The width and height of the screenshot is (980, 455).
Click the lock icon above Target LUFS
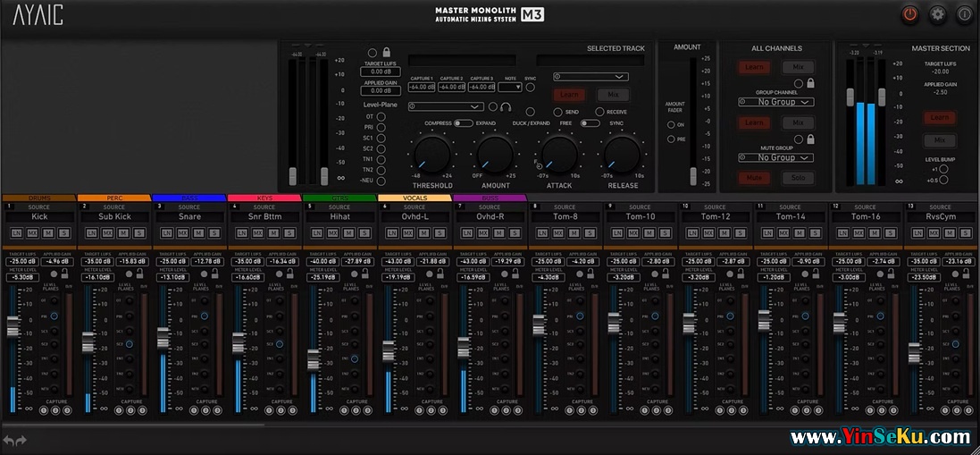(x=386, y=53)
